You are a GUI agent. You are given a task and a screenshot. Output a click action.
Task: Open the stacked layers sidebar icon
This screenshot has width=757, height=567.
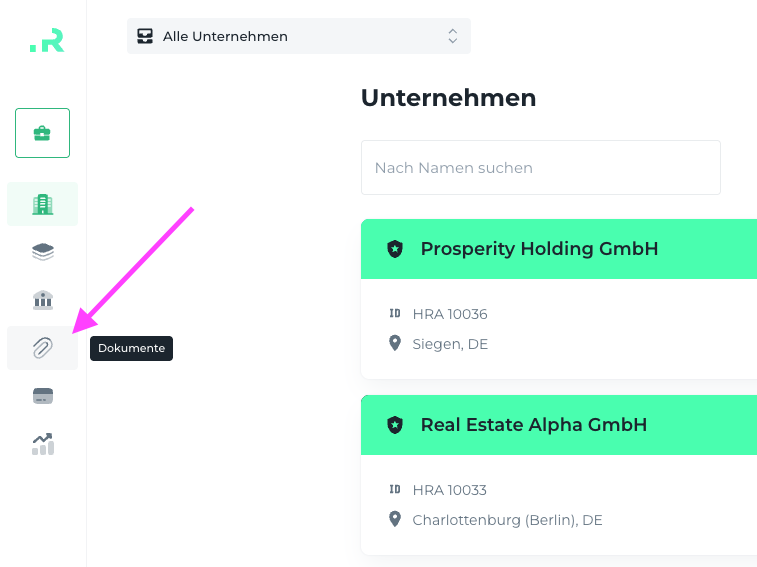click(x=42, y=252)
